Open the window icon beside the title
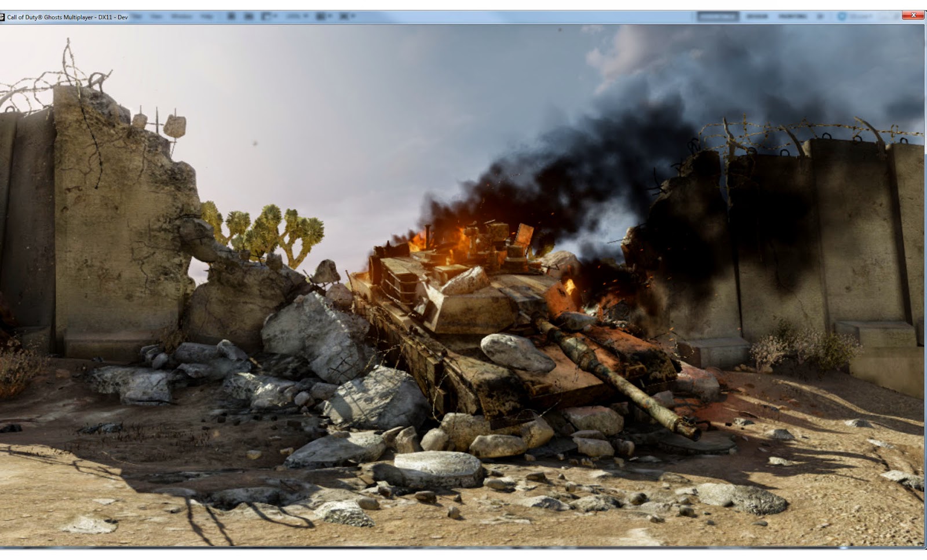The image size is (927, 560). (2, 17)
